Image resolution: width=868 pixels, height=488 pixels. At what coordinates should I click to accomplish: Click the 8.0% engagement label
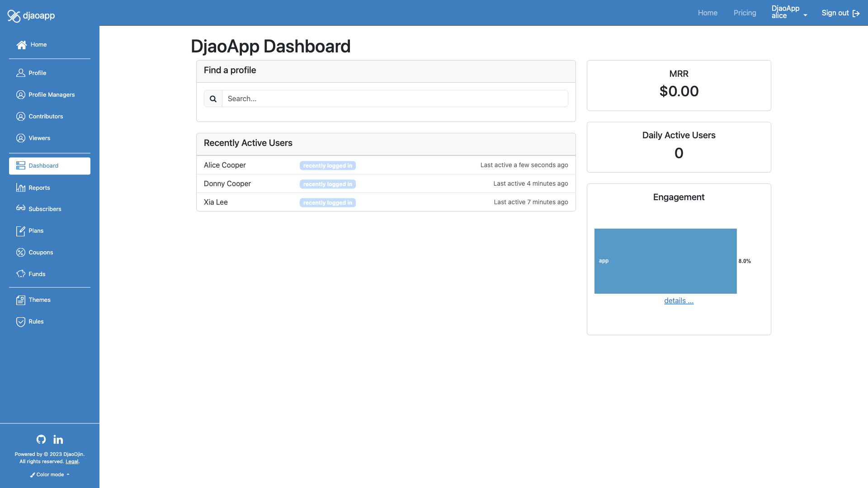(x=745, y=261)
